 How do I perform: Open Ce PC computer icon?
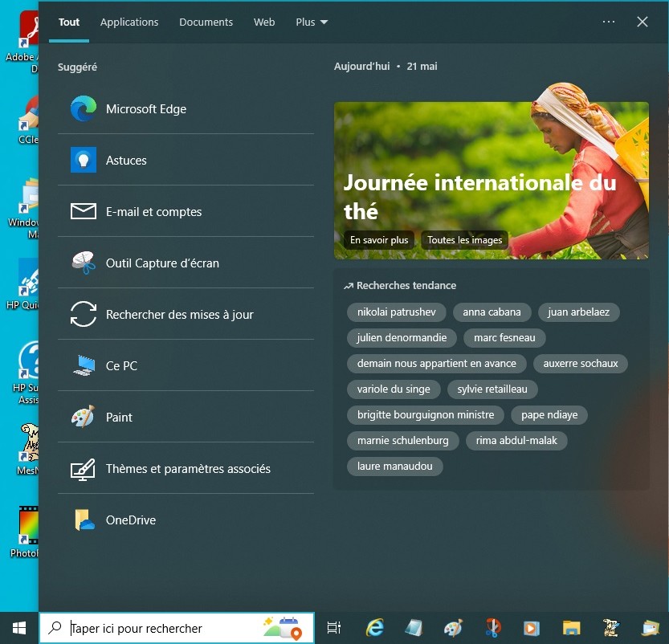tap(84, 365)
